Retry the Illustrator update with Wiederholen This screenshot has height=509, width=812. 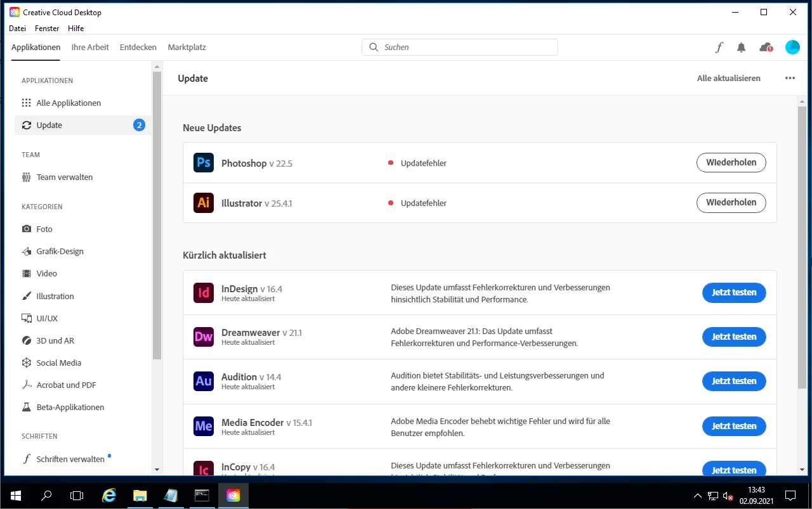tap(731, 203)
